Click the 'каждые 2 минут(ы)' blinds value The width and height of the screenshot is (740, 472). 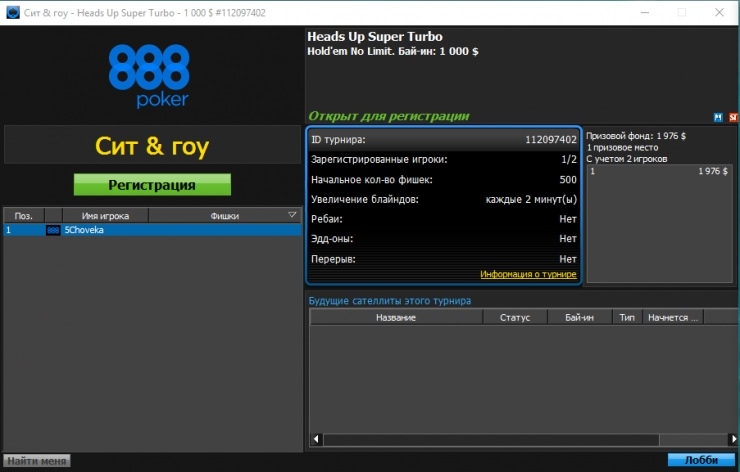click(x=531, y=200)
